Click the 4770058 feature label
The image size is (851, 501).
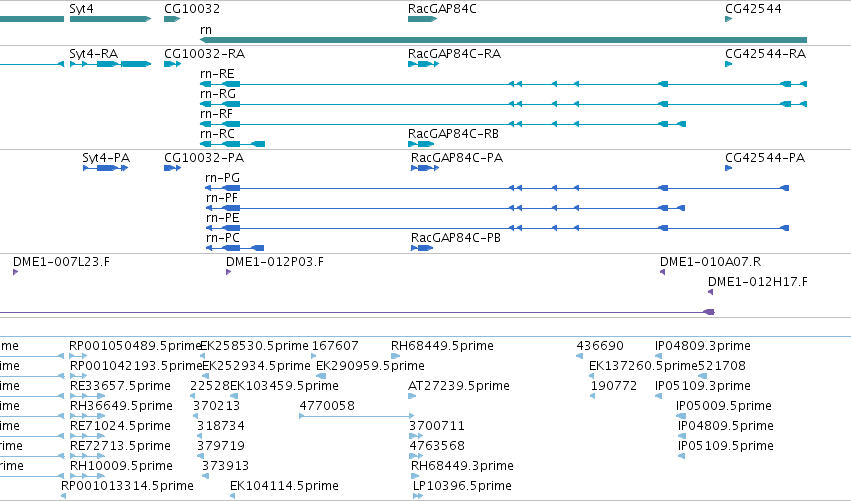[x=327, y=407]
